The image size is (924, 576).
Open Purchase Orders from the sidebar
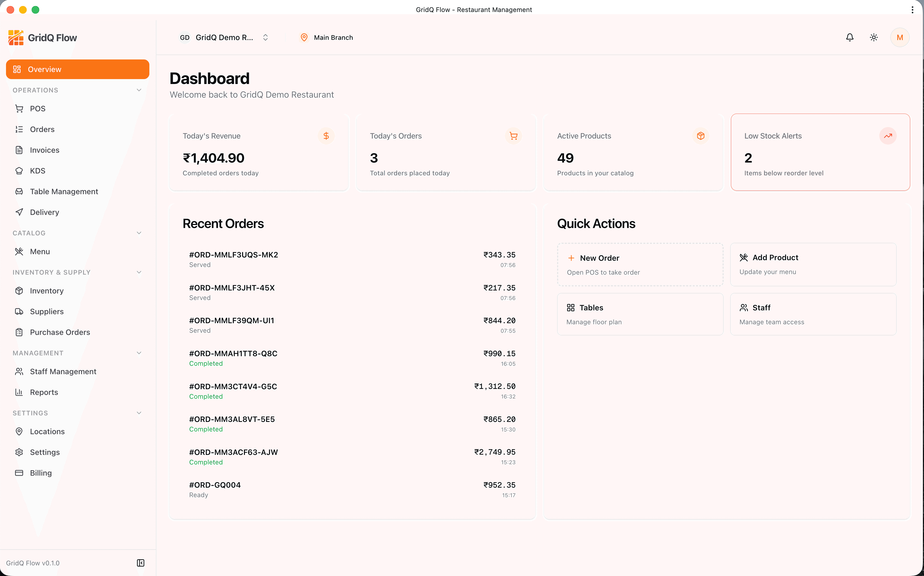point(60,332)
